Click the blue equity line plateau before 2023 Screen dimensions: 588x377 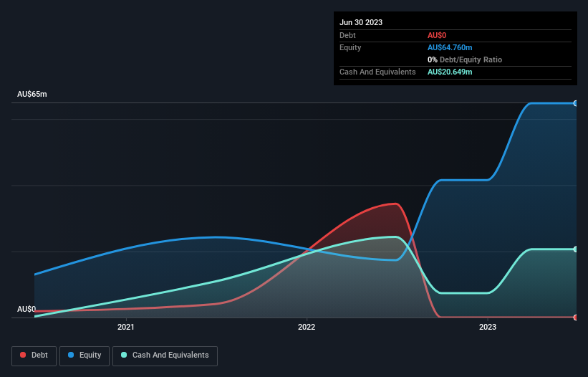click(464, 180)
